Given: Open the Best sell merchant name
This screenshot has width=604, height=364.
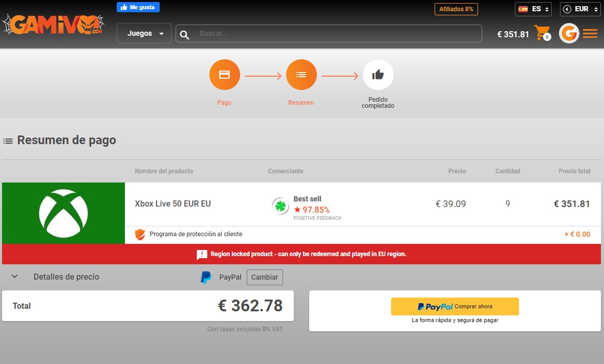Looking at the screenshot, I should click(x=307, y=199).
